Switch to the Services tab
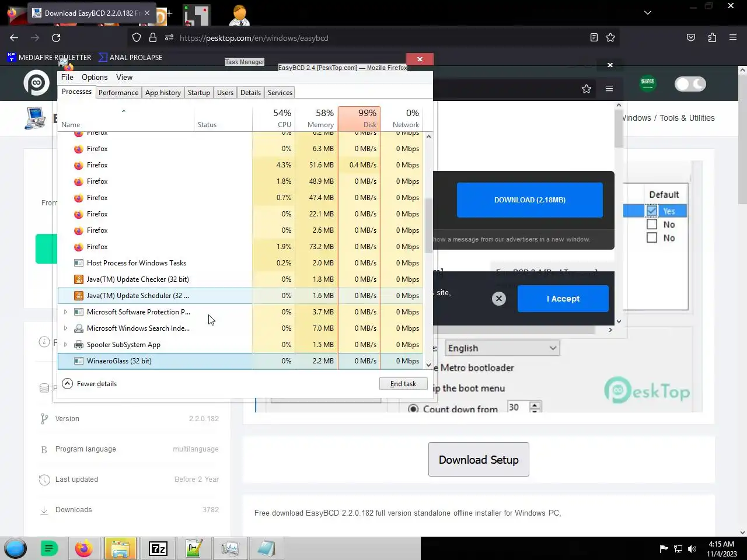The image size is (747, 560). tap(280, 93)
